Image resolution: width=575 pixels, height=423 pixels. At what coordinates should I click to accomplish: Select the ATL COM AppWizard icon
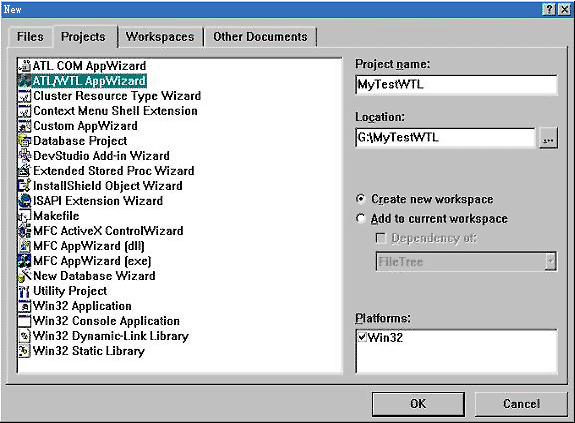pyautogui.click(x=25, y=66)
